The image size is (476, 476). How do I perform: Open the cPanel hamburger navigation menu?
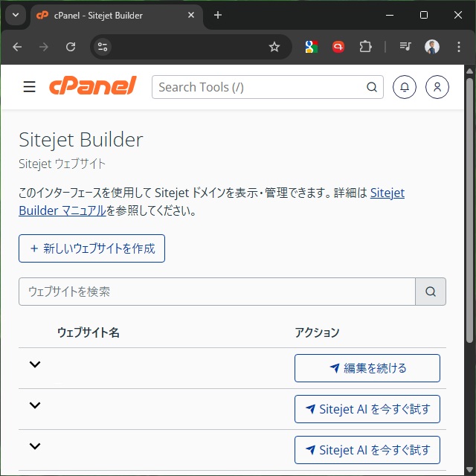pos(29,87)
